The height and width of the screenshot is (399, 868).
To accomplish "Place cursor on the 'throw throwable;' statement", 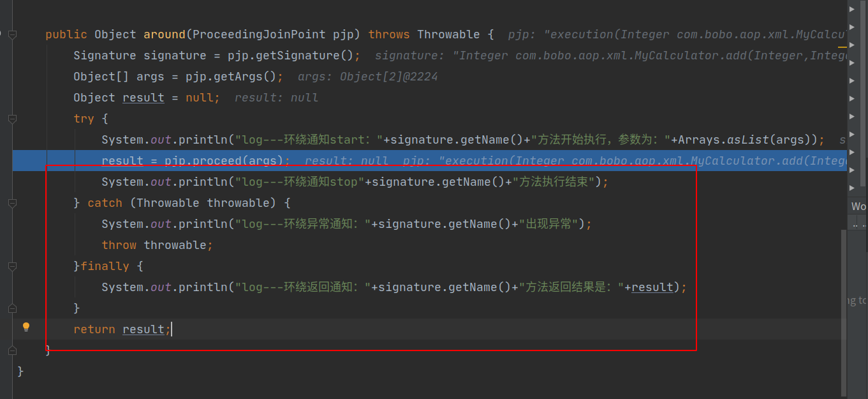I will (157, 245).
